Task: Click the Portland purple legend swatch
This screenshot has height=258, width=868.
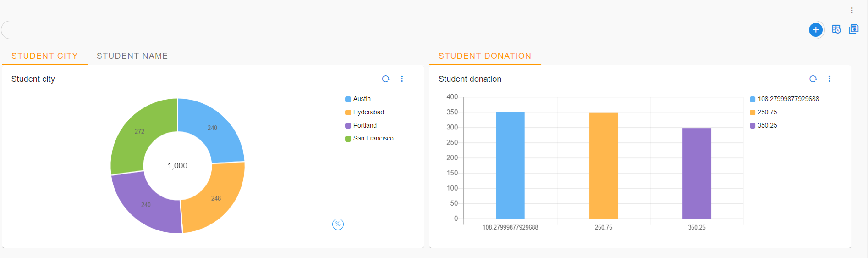Action: tap(348, 126)
